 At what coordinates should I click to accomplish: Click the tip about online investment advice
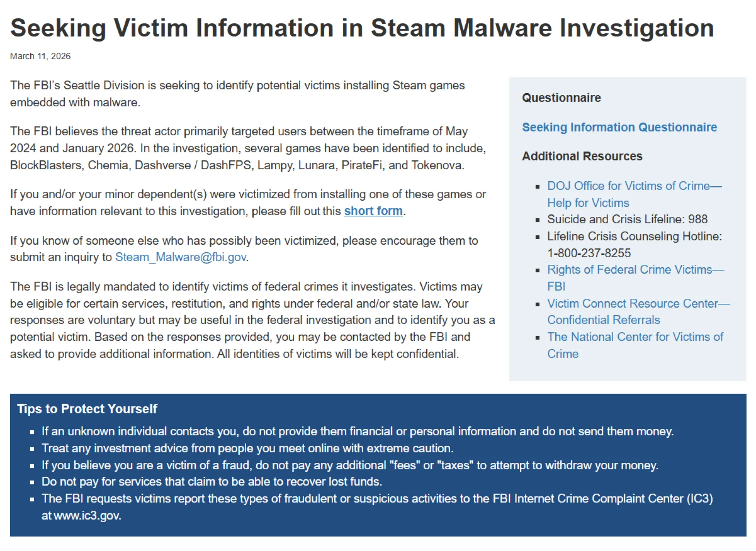pos(247,448)
